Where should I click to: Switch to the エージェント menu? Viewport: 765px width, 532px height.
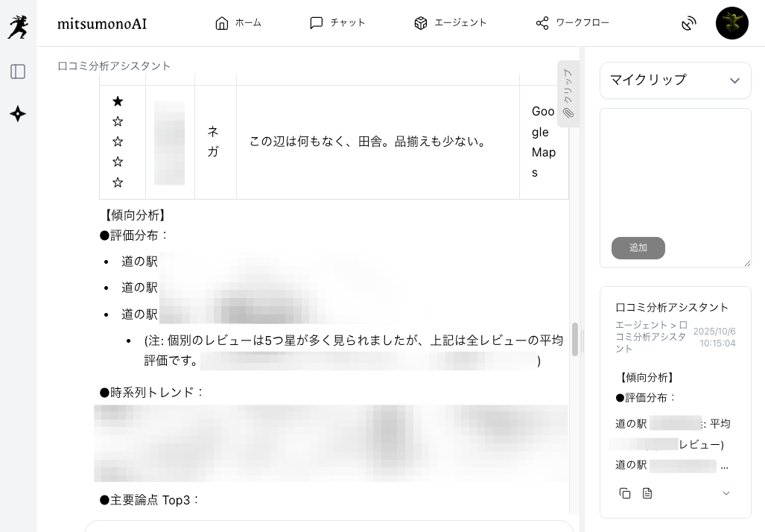pyautogui.click(x=451, y=23)
